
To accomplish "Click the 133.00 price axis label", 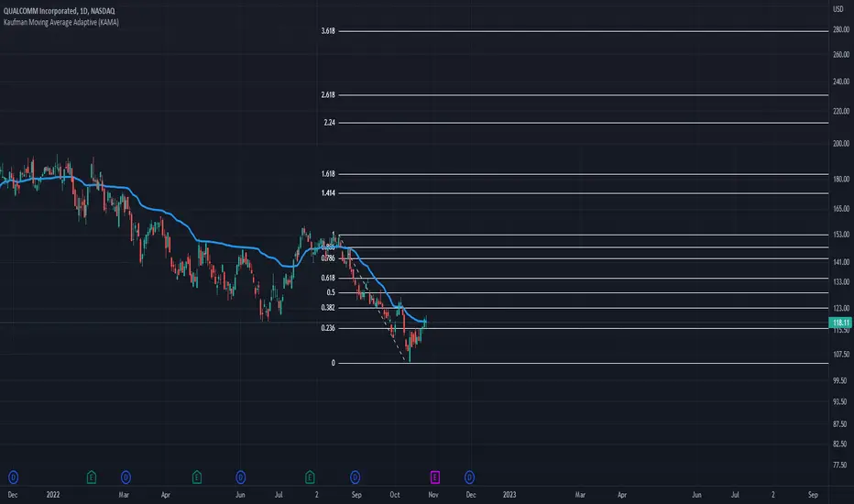I will coord(841,282).
